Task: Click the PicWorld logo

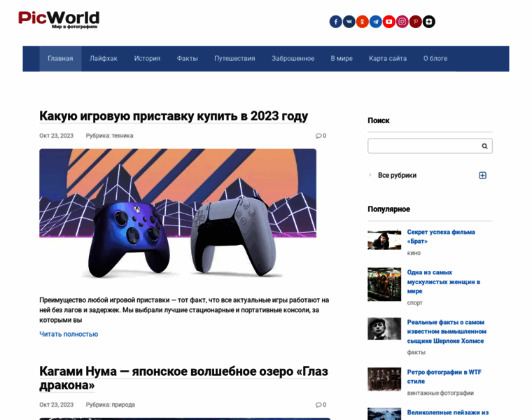Action: coord(59,20)
